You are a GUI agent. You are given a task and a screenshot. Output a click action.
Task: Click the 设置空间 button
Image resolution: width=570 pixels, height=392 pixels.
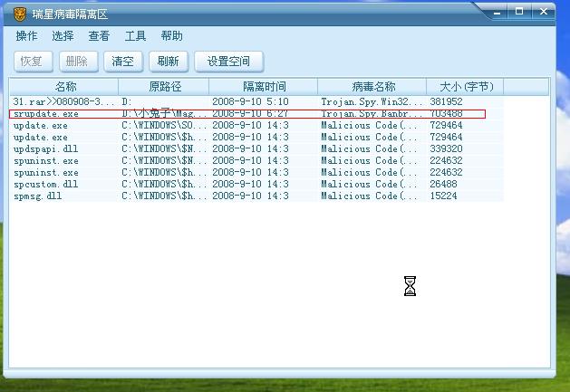coord(228,62)
